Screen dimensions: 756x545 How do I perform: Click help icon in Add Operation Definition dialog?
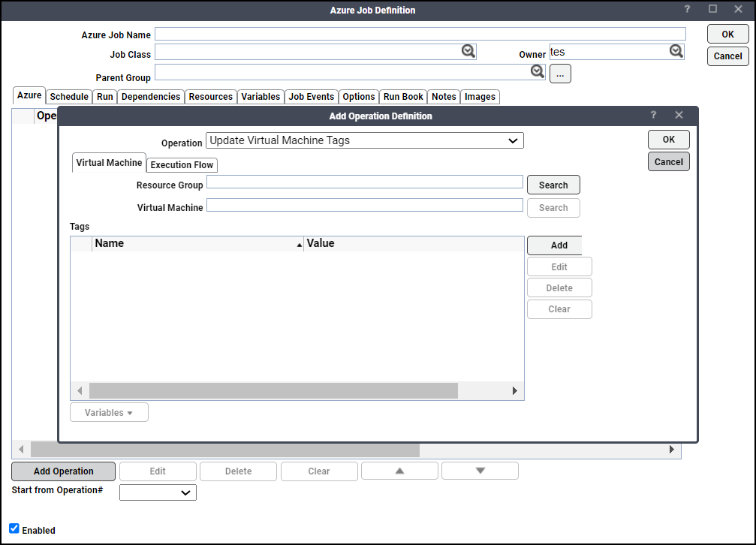(x=653, y=115)
